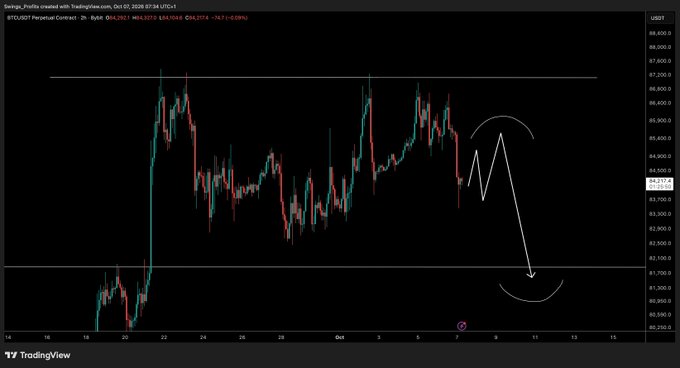Image resolution: width=680 pixels, height=368 pixels.
Task: Click the 84,500.0 price axis label
Action: [660, 170]
